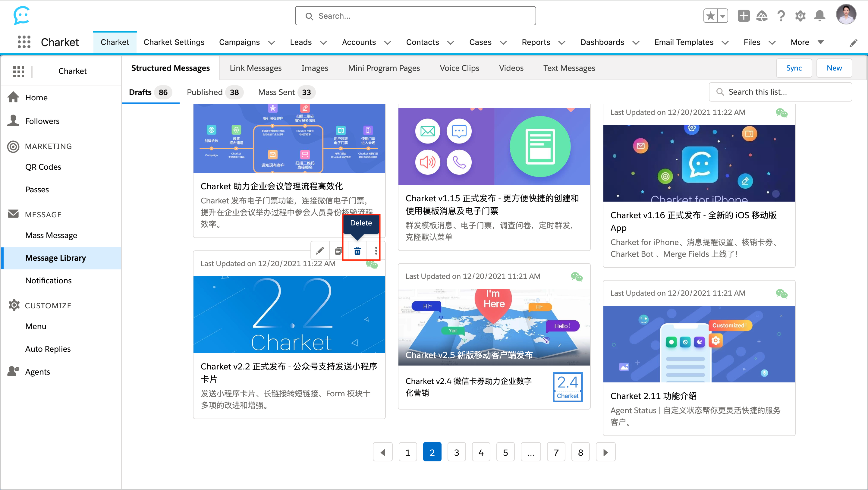The image size is (868, 490).
Task: Select the Published 38 sub-tab
Action: point(215,92)
